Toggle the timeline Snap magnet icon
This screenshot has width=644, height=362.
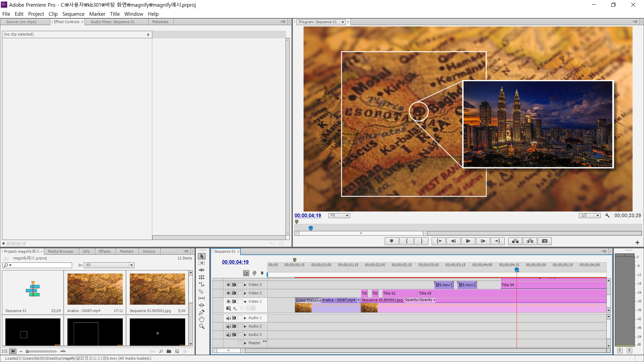246,273
